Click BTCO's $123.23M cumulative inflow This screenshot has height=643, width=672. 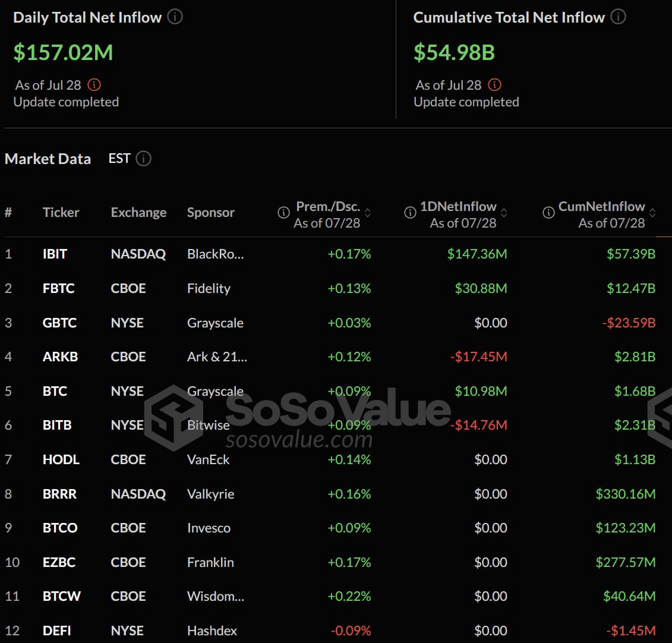625,528
